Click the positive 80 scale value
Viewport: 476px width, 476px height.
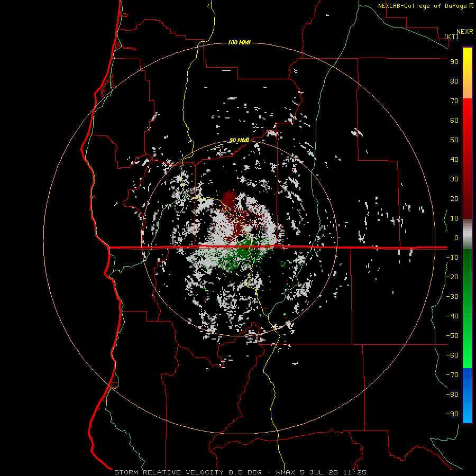pos(454,81)
